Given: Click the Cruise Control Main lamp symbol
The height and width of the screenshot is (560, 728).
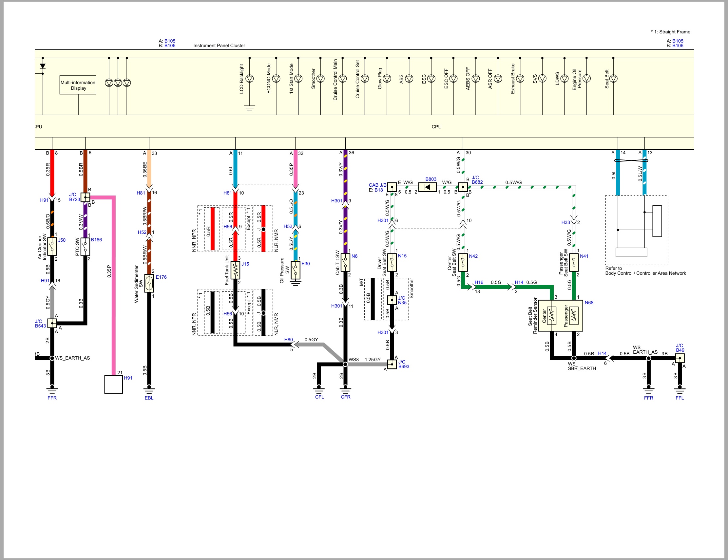Looking at the screenshot, I should click(x=343, y=79).
